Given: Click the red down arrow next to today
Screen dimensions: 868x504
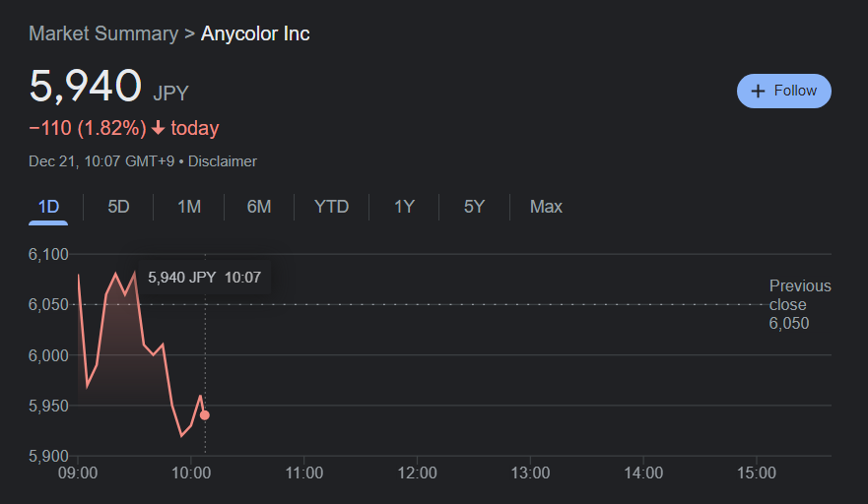Looking at the screenshot, I should (159, 128).
